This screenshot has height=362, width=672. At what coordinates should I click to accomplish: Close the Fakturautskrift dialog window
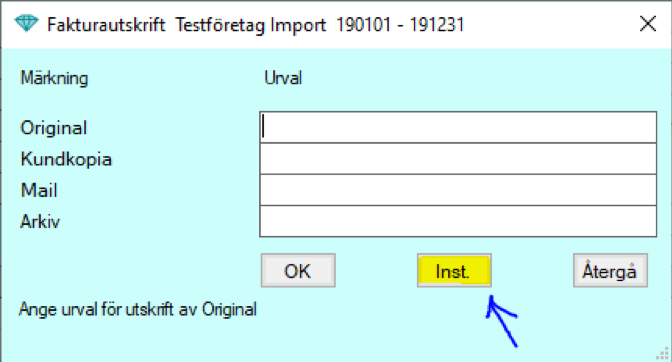tap(648, 24)
